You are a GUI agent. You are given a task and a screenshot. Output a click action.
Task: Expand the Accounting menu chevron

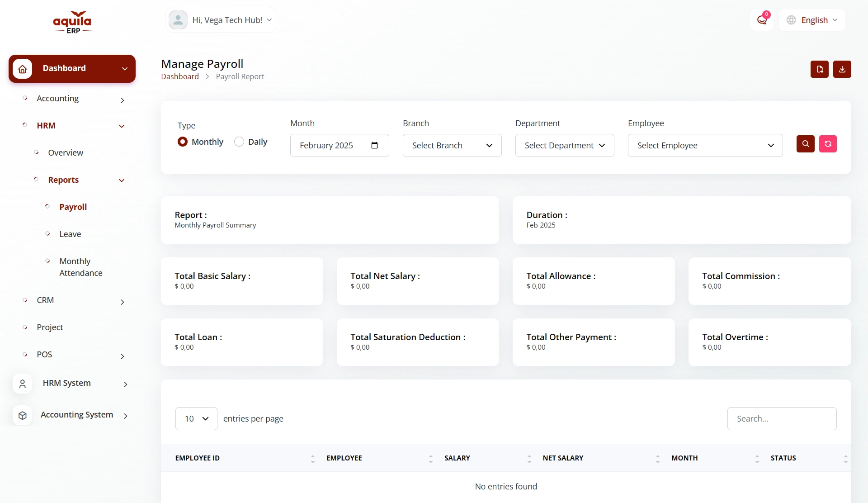pos(122,100)
